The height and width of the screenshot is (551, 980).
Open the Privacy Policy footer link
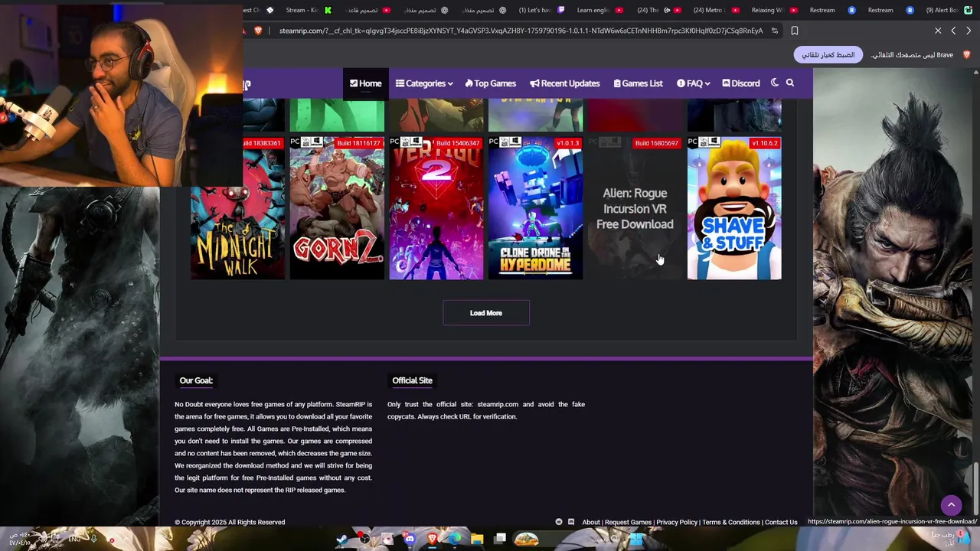(x=677, y=522)
